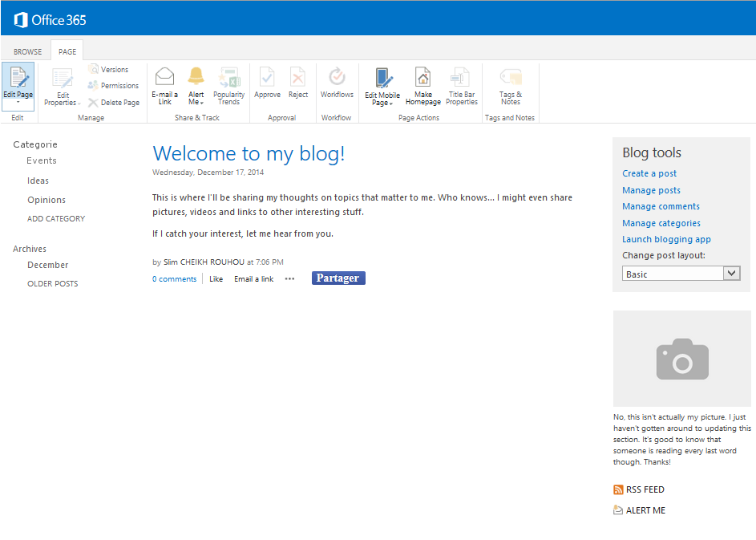The image size is (756, 540).
Task: Open the Events category
Action: (x=42, y=160)
